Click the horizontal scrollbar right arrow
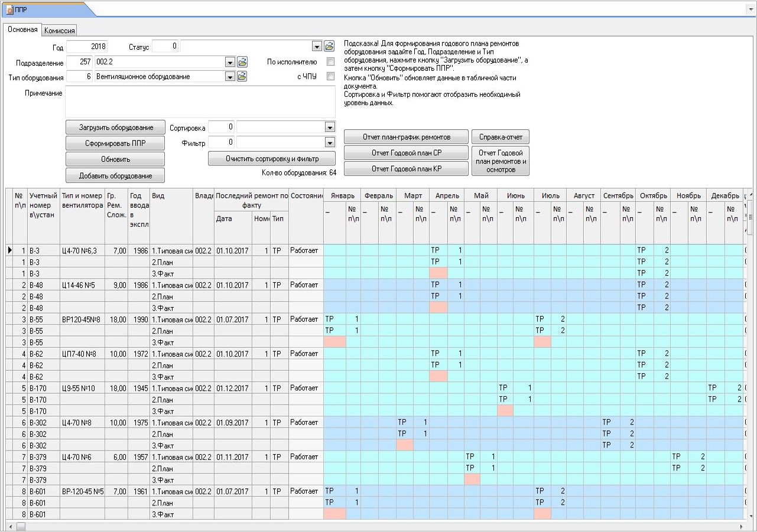 (742, 526)
